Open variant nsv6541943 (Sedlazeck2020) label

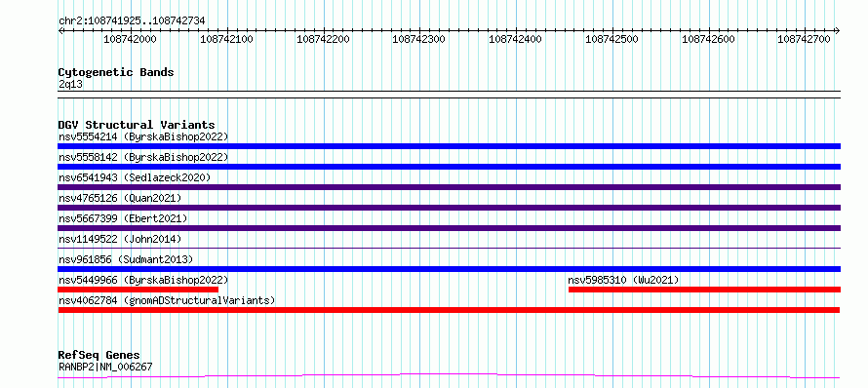[135, 177]
